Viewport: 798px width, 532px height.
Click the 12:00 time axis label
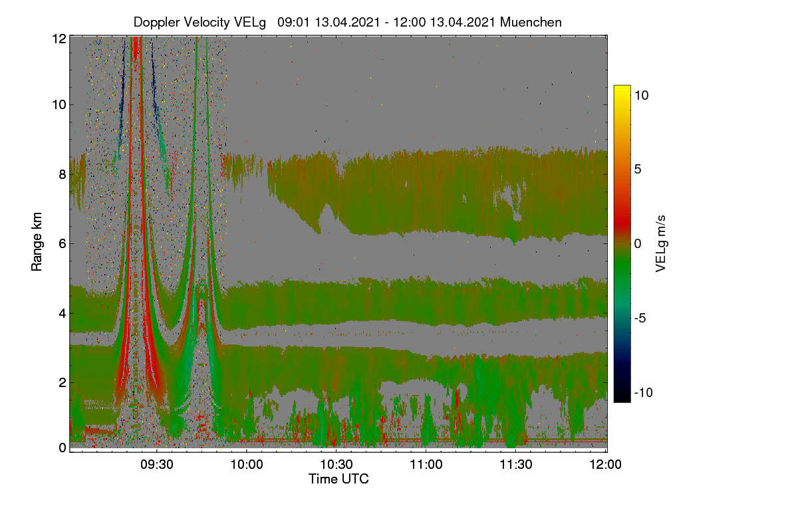[x=606, y=464]
